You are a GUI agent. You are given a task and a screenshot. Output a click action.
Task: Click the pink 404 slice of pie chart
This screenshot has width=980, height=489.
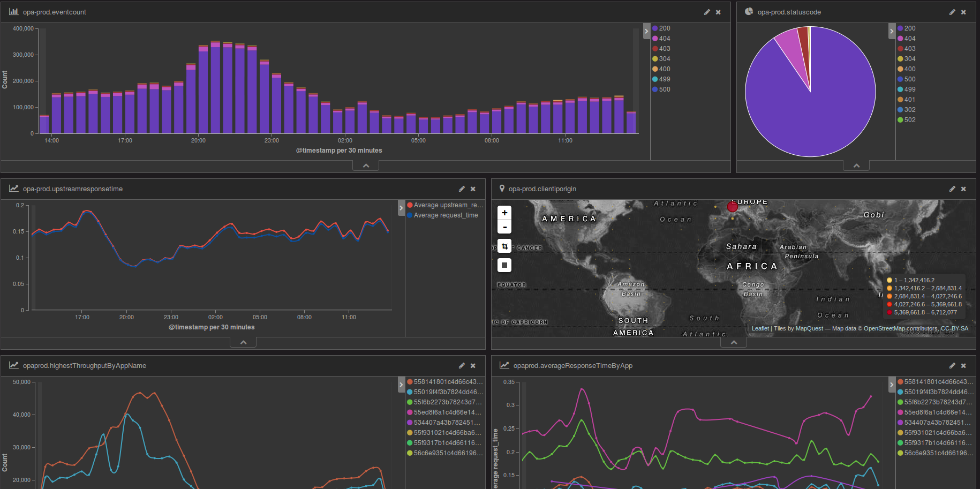tap(791, 47)
